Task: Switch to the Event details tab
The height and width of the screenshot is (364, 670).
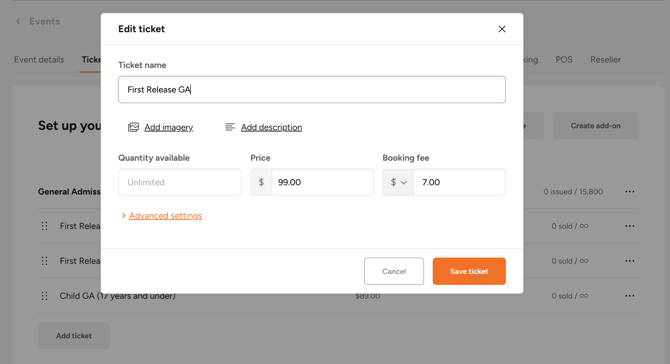Action: 39,60
